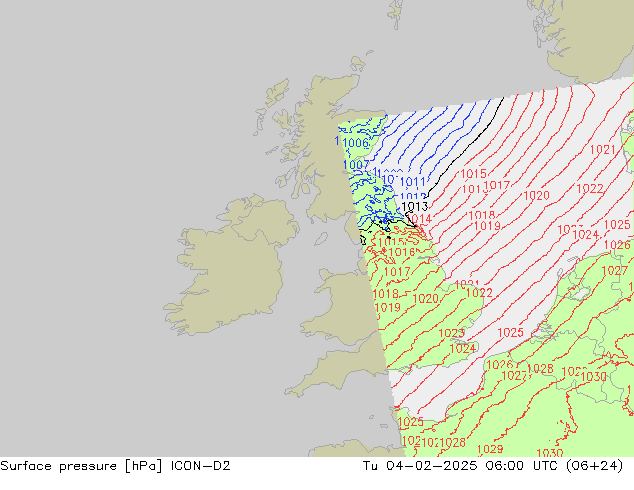
Task: Click the 1029 label near the bottom
Action: (x=490, y=449)
